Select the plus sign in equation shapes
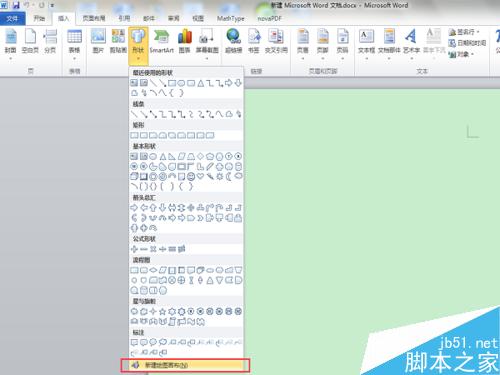This screenshot has height=375, width=500. (134, 249)
